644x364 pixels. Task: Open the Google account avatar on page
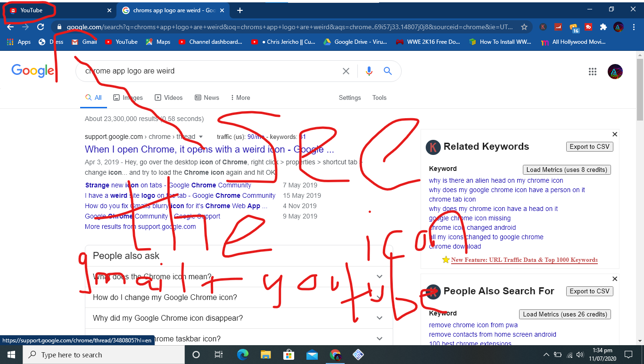coord(615,72)
